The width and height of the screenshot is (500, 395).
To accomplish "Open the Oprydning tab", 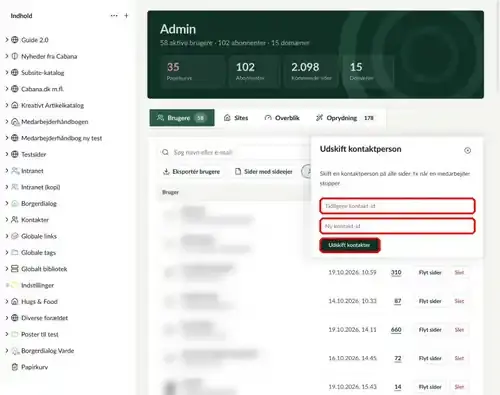I will coord(345,118).
